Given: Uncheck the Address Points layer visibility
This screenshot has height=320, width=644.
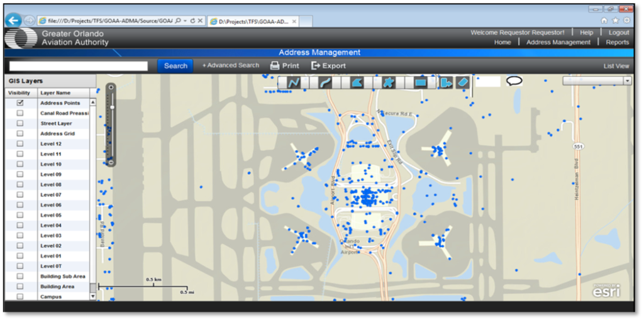Looking at the screenshot, I should pos(20,102).
